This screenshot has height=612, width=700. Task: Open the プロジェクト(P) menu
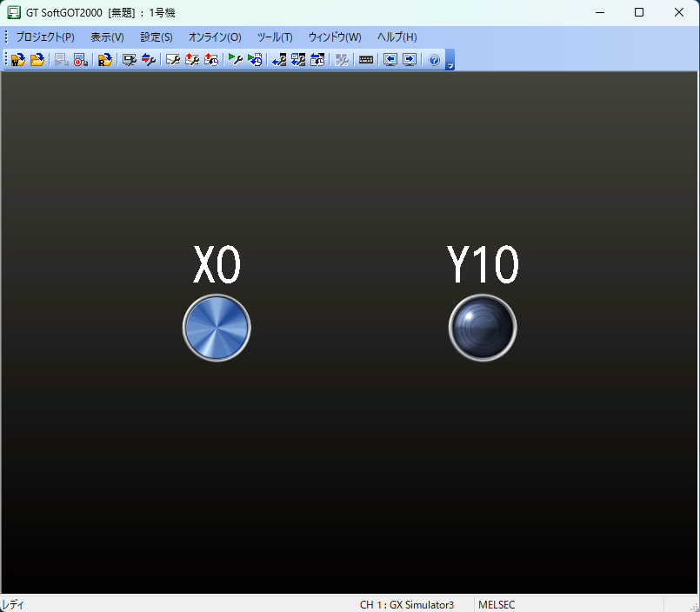tap(45, 37)
